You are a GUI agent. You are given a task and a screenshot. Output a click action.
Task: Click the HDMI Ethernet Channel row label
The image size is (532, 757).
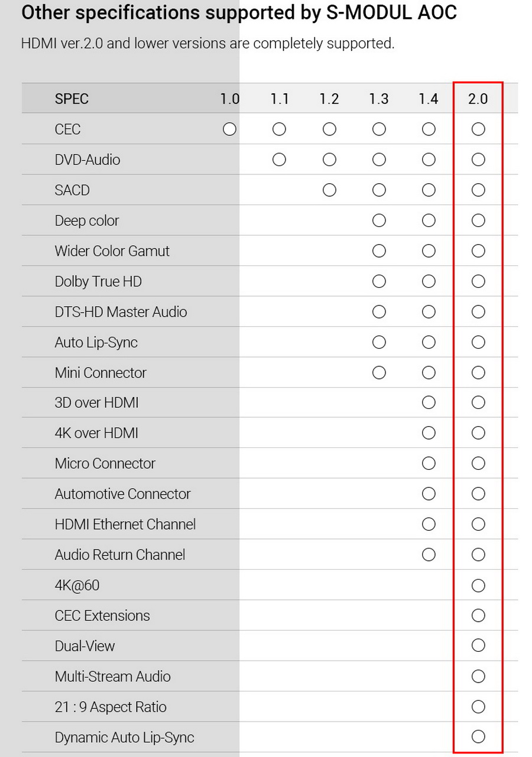(x=125, y=524)
